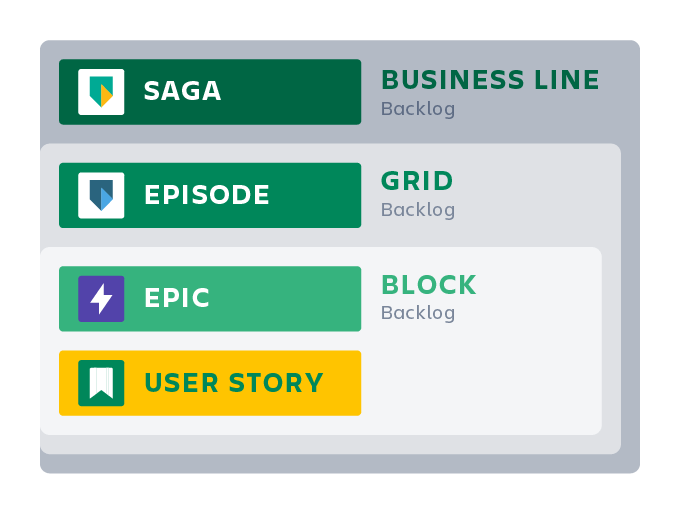Screen dimensions: 680x510
Task: Open the BLOCK heading
Action: click(x=428, y=285)
